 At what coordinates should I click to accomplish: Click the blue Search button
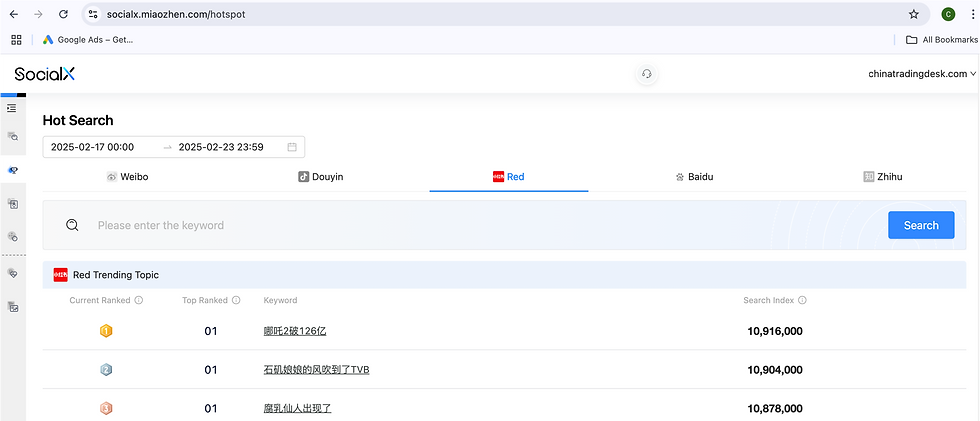tap(921, 225)
